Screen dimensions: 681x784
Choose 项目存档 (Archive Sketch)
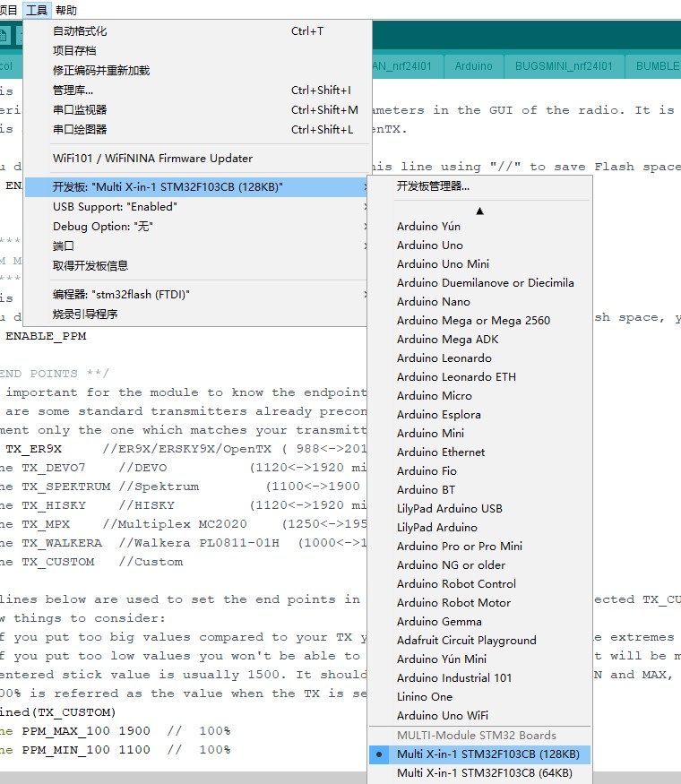197,50
